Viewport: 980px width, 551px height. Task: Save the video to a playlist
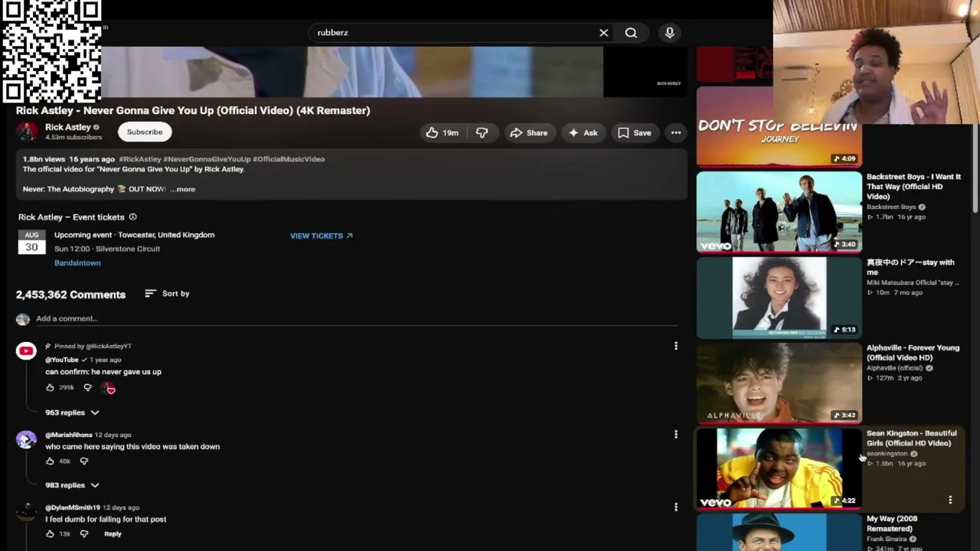click(635, 133)
